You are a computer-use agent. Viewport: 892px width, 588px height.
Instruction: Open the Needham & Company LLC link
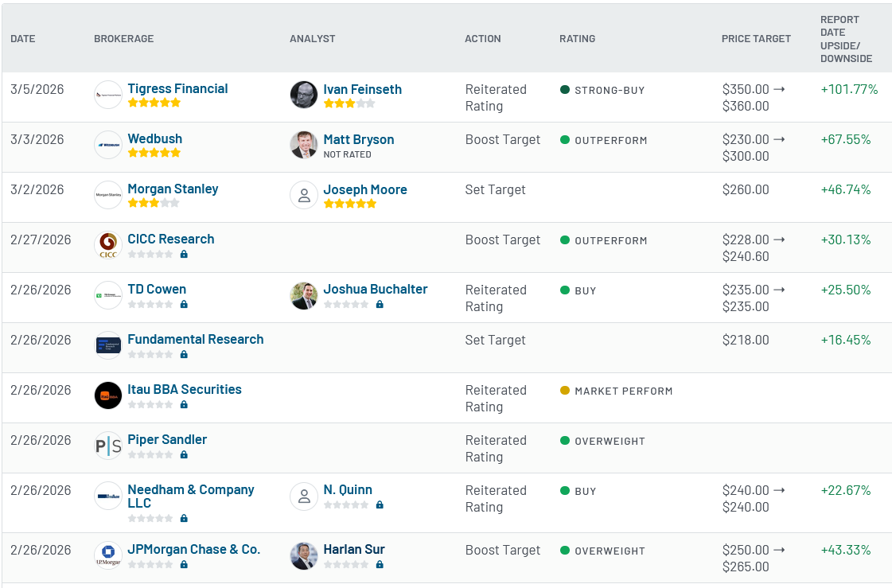pos(190,496)
